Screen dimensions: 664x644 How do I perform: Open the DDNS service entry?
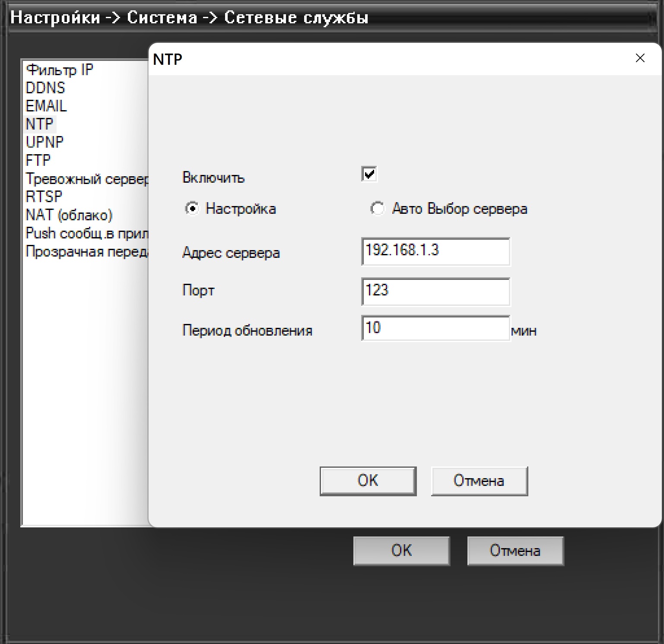(45, 88)
